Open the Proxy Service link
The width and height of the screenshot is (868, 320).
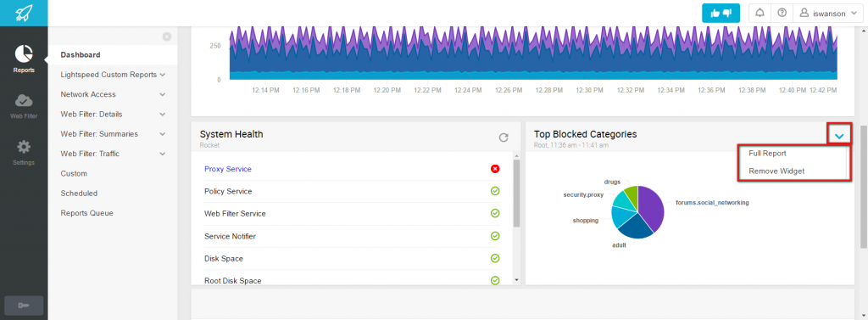click(227, 169)
